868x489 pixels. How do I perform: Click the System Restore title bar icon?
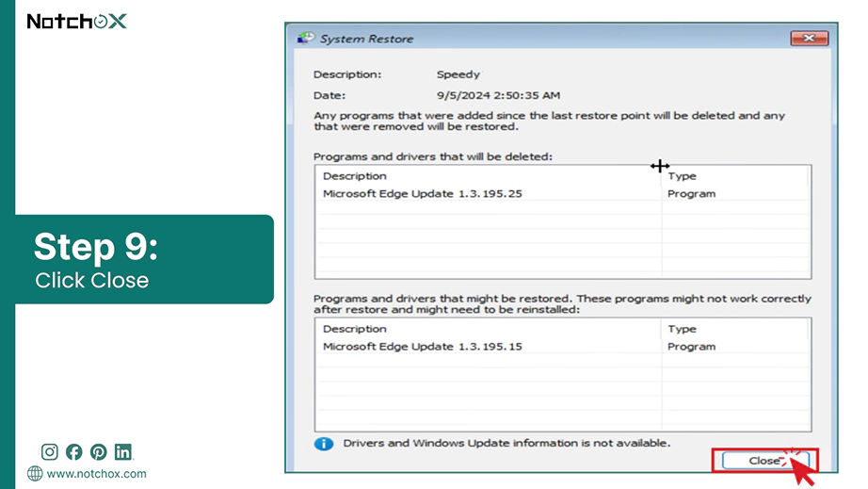[x=306, y=39]
